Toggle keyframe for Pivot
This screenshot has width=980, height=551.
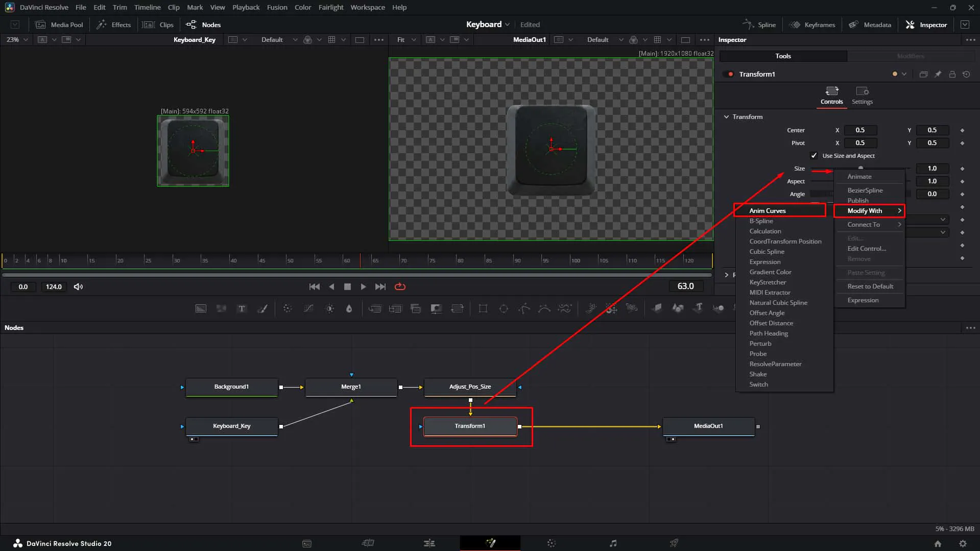tap(962, 143)
